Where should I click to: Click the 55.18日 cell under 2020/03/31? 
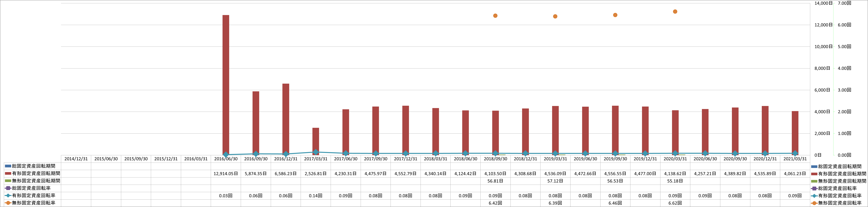click(x=675, y=181)
